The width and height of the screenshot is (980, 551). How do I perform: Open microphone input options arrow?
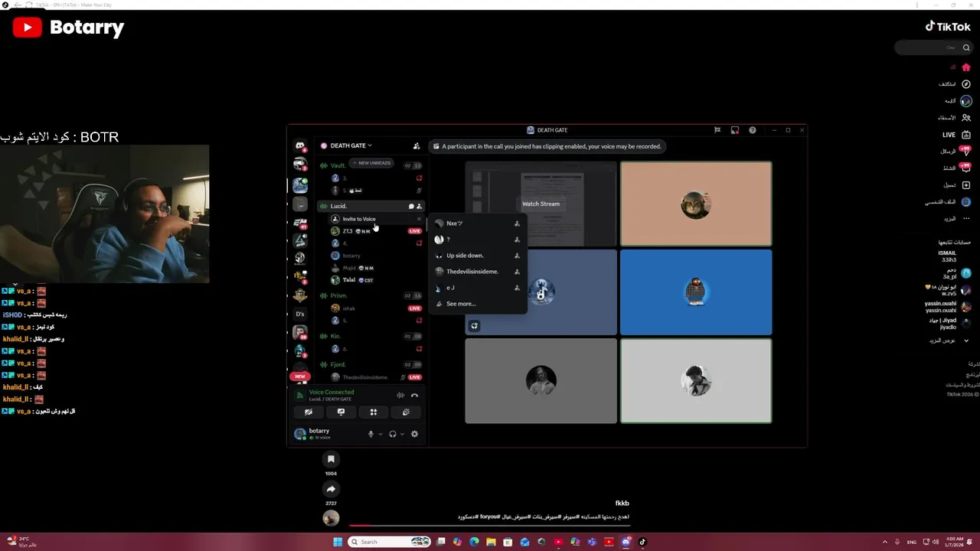click(381, 434)
